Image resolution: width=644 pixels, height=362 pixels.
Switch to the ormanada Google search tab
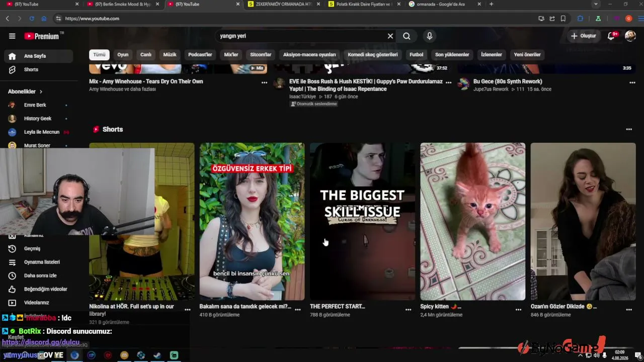pos(445,4)
